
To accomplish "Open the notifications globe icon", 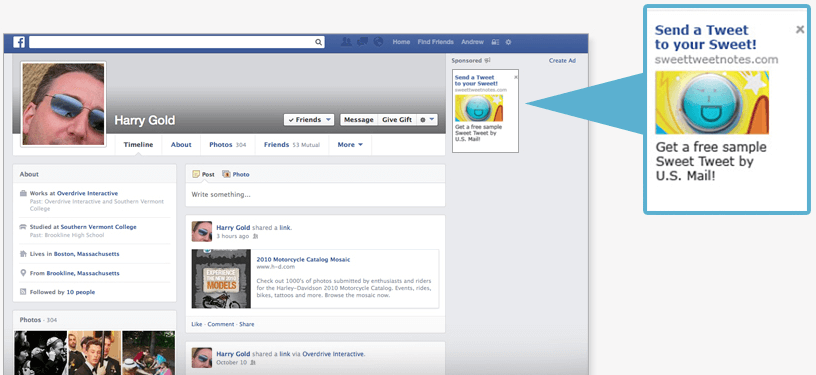I will pyautogui.click(x=378, y=42).
